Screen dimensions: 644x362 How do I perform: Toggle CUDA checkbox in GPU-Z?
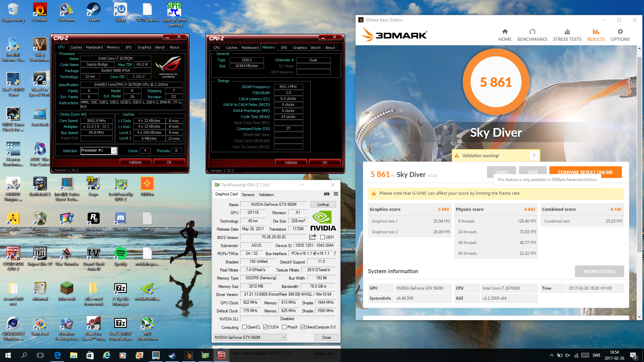pyautogui.click(x=265, y=327)
